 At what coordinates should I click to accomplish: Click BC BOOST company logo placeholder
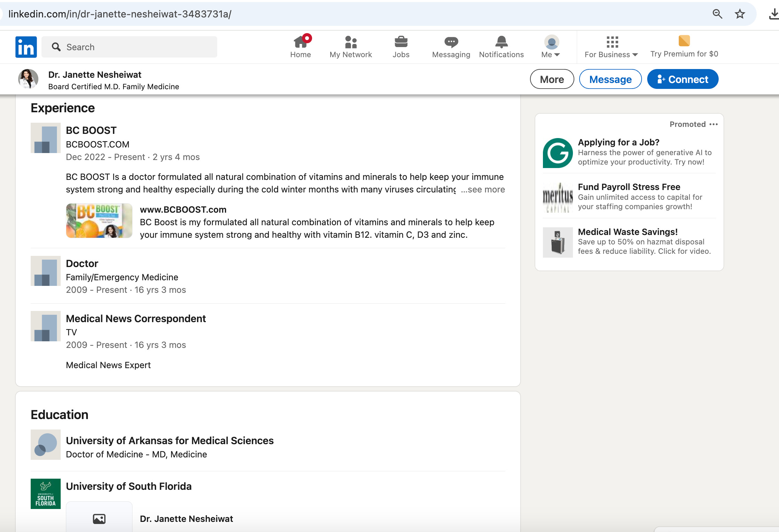click(x=46, y=138)
